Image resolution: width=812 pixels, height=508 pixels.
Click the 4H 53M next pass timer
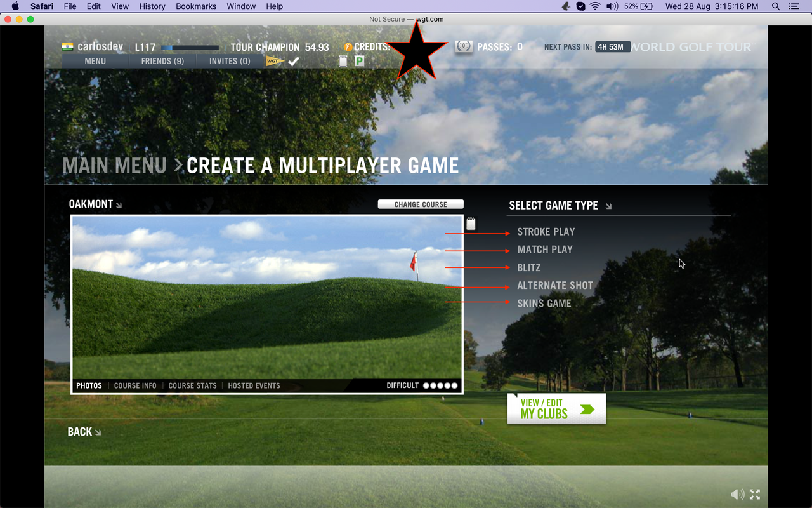pyautogui.click(x=612, y=47)
